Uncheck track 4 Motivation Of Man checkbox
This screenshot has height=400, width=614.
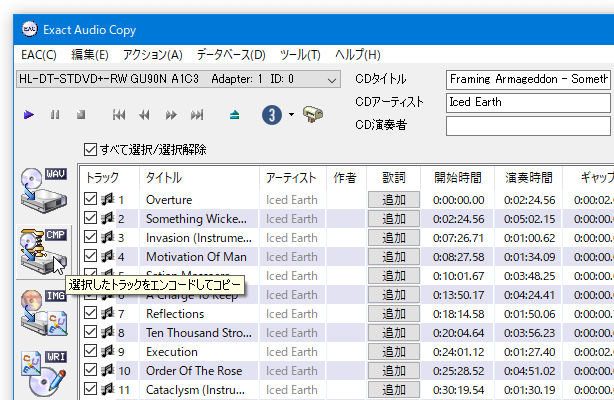tap(90, 256)
